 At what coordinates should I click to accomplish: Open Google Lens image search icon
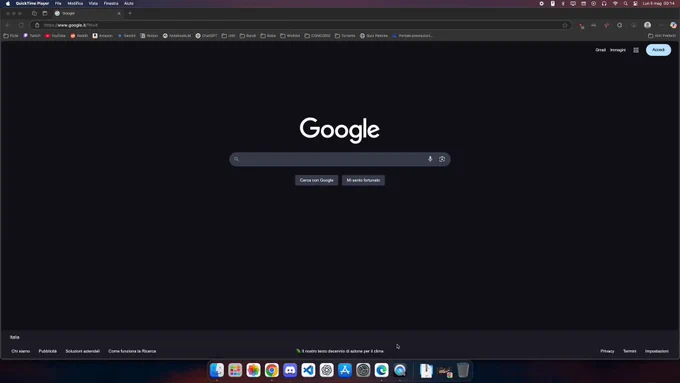click(442, 159)
